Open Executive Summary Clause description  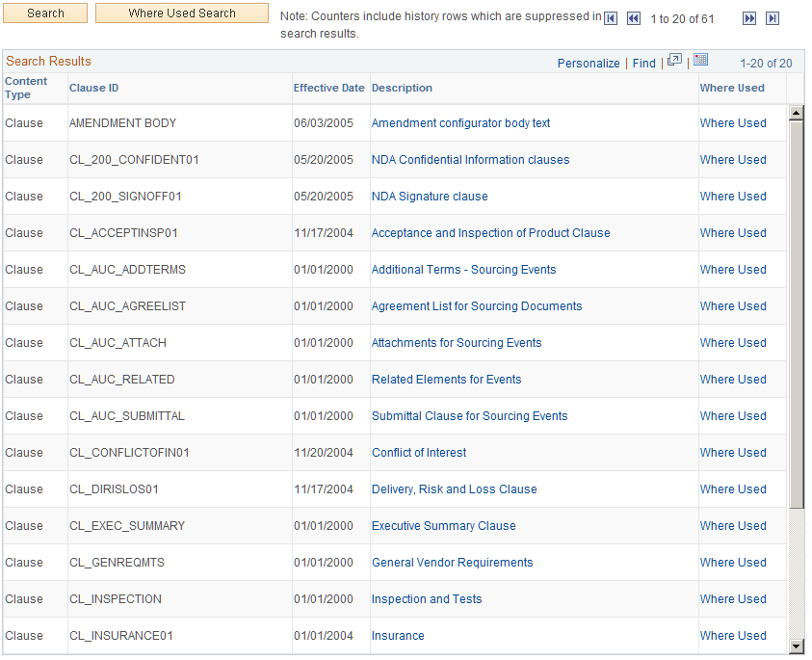point(443,525)
